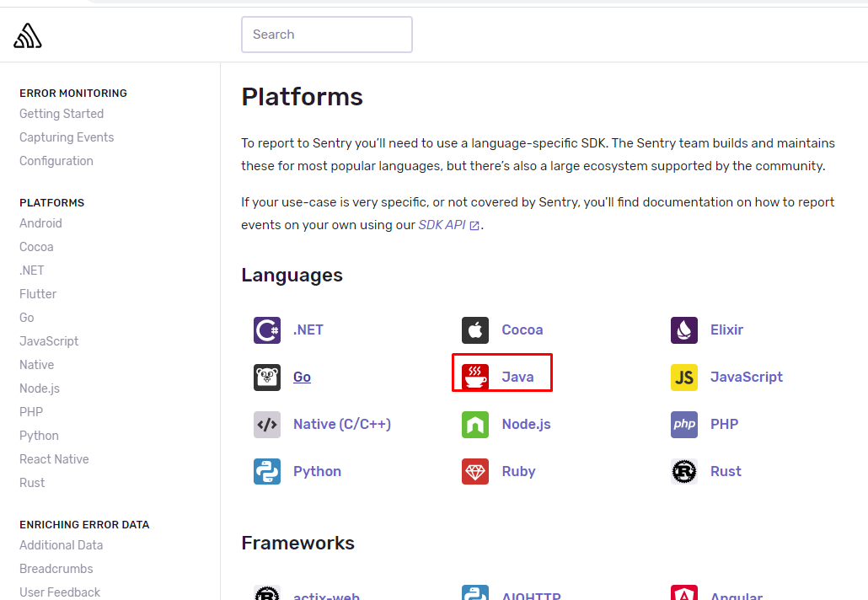Click the .NET C# platform icon

267,330
